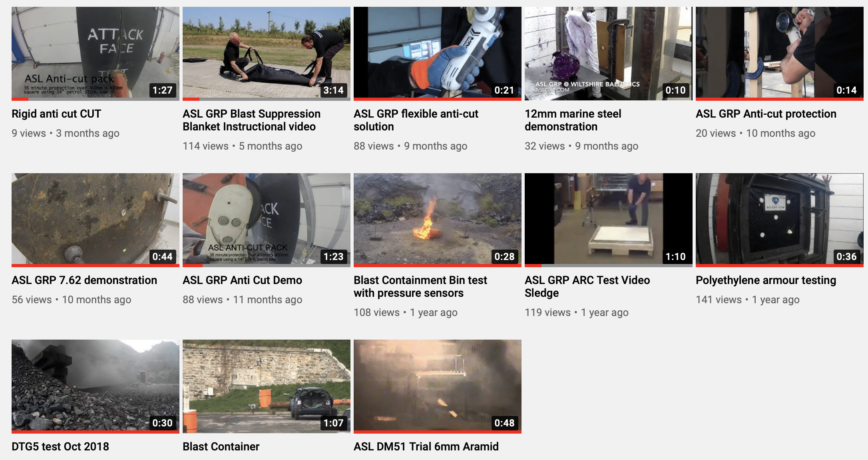Click the 0:48 duration badge

tap(504, 423)
